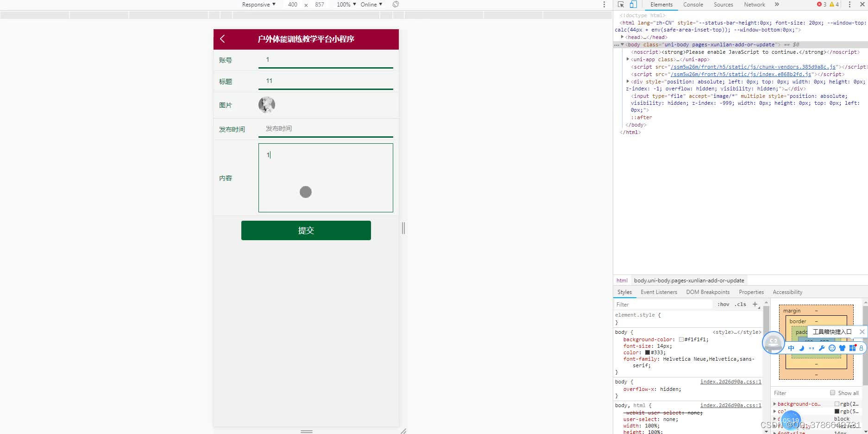Expand background-color computed property
The height and width of the screenshot is (434, 868).
tap(774, 404)
